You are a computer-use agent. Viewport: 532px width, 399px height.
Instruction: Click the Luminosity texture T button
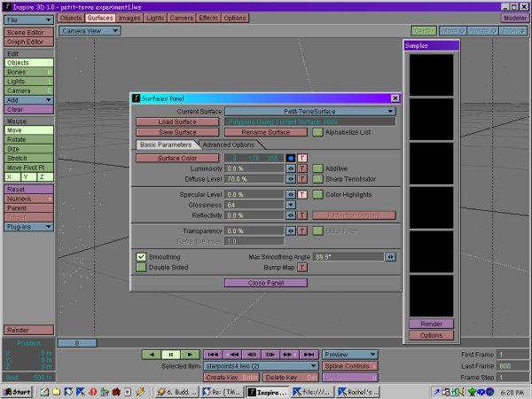[x=301, y=168]
